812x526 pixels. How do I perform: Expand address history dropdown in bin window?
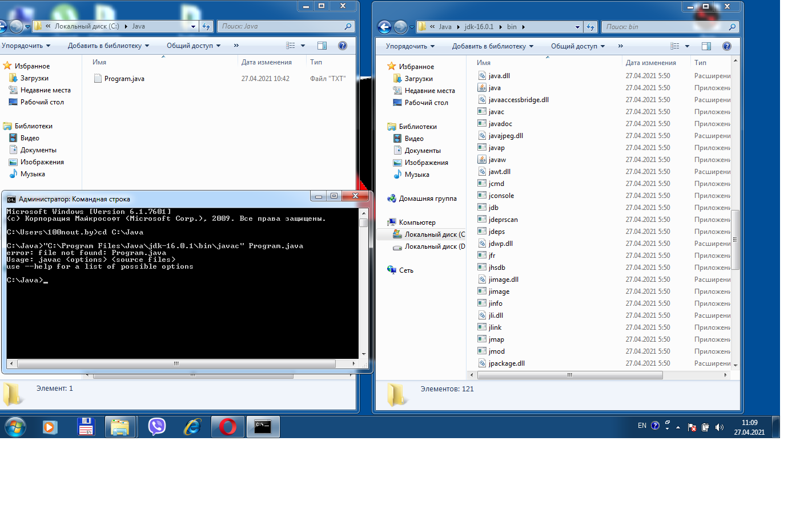click(577, 27)
